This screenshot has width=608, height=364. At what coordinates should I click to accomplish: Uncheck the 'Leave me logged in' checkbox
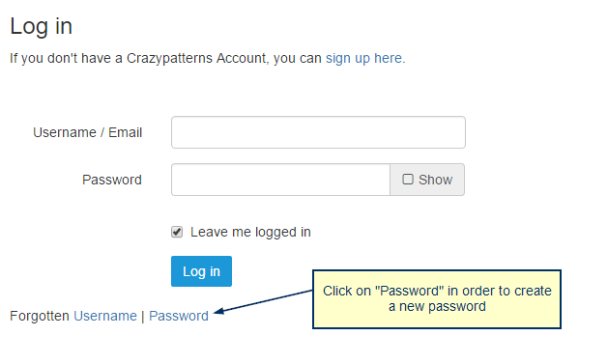(177, 232)
